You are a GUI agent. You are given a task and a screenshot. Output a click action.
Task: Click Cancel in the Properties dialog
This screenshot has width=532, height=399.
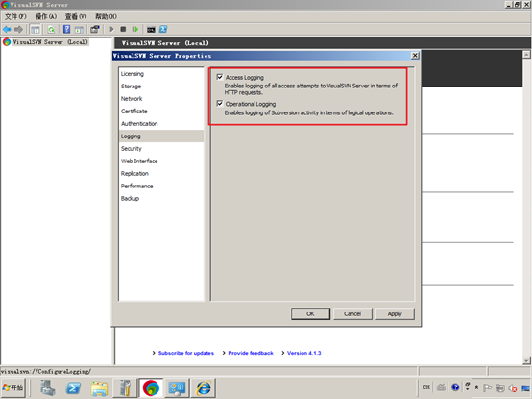click(352, 313)
